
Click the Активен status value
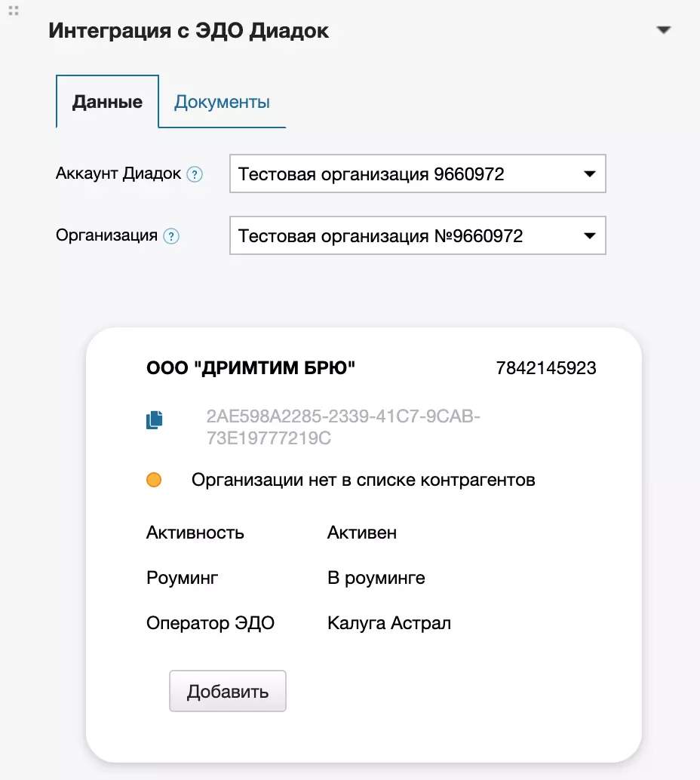(362, 533)
